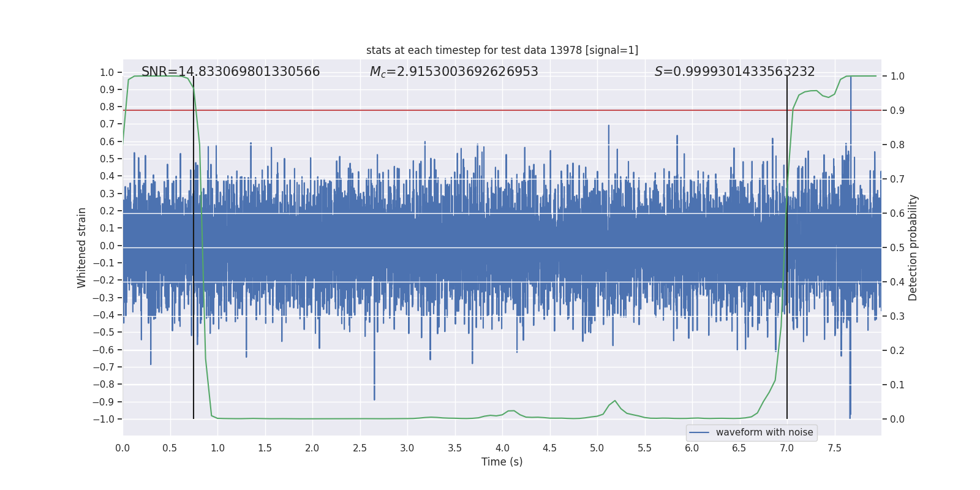Click the chirp mass Mc annotation

click(453, 72)
